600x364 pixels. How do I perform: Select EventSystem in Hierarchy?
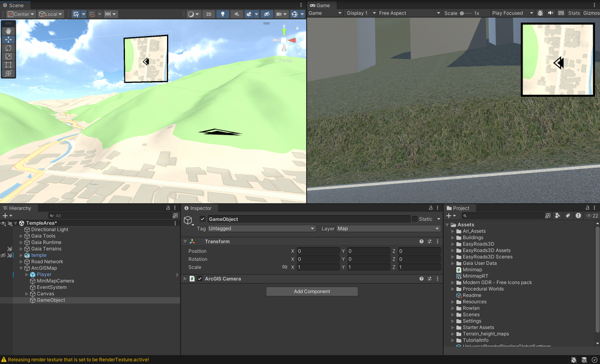point(51,288)
